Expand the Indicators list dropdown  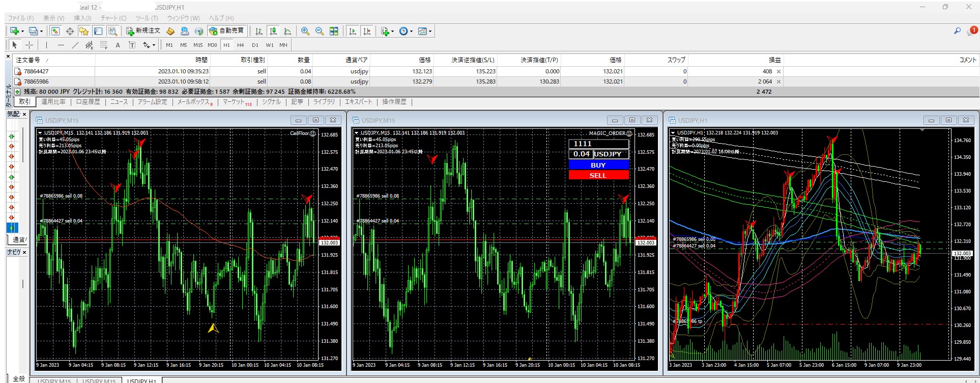point(387,31)
